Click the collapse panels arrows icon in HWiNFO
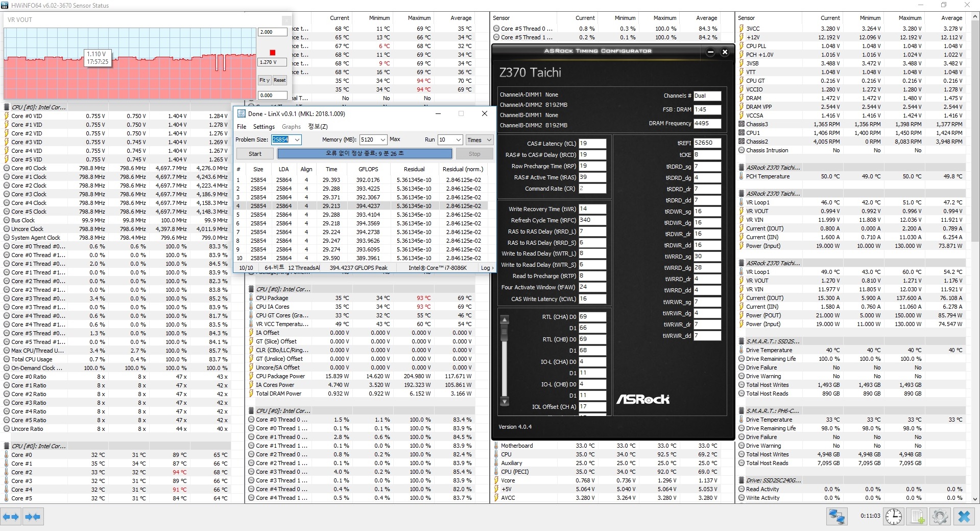 point(33,517)
